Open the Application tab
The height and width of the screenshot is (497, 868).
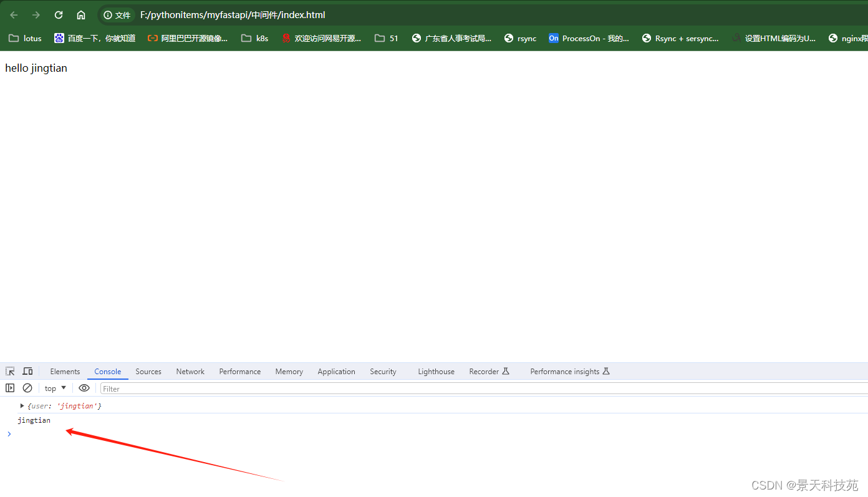point(336,372)
